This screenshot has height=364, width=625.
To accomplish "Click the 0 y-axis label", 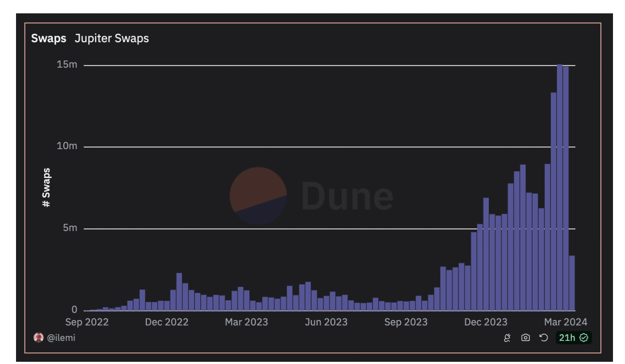I will 74,310.
